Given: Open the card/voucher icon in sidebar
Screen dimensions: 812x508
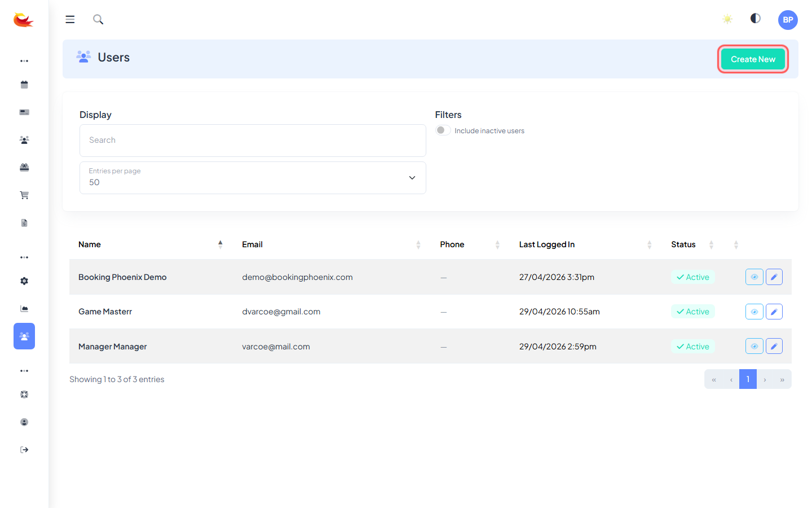Looking at the screenshot, I should click(x=24, y=112).
